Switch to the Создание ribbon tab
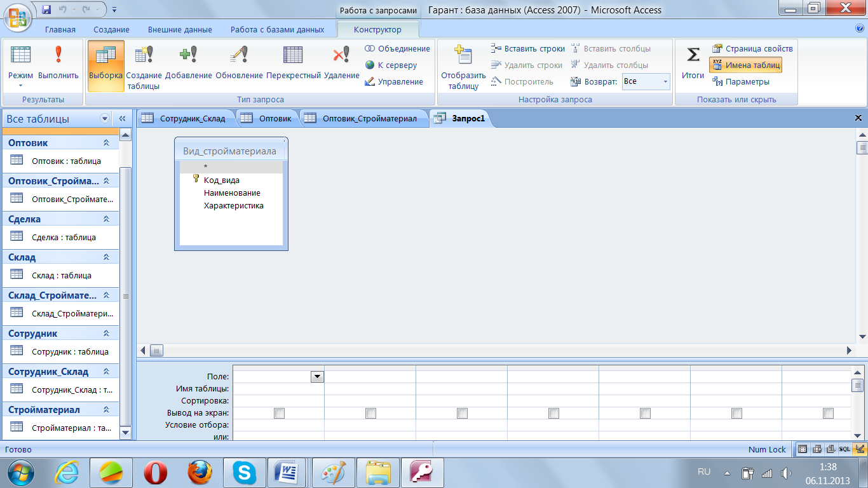868x488 pixels. tap(111, 29)
